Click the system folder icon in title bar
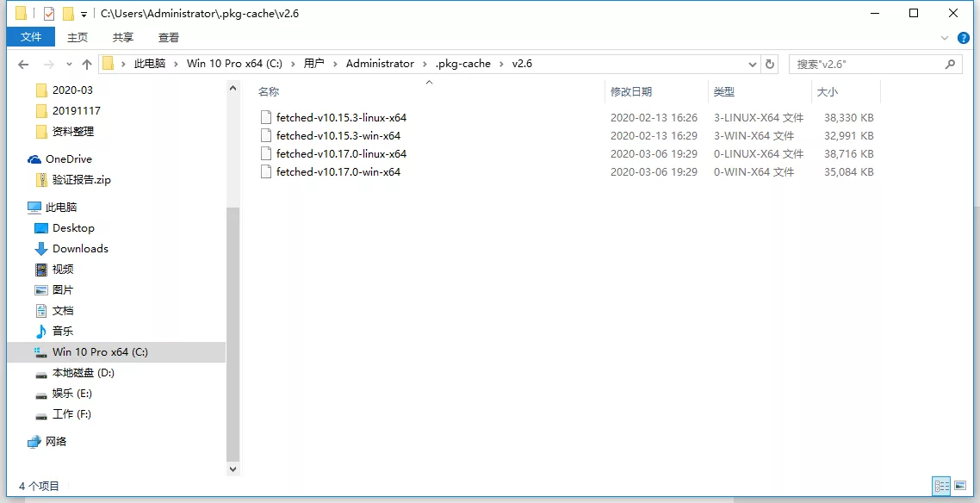 tap(21, 13)
